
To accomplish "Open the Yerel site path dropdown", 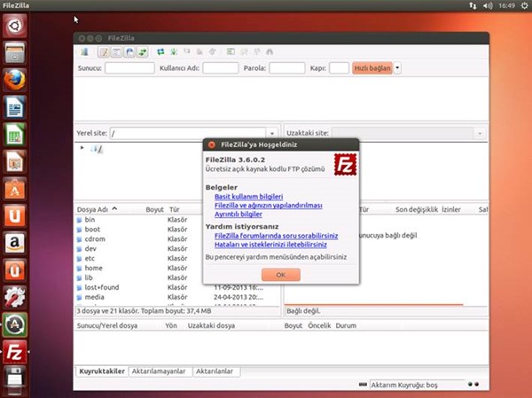I will pos(272,133).
